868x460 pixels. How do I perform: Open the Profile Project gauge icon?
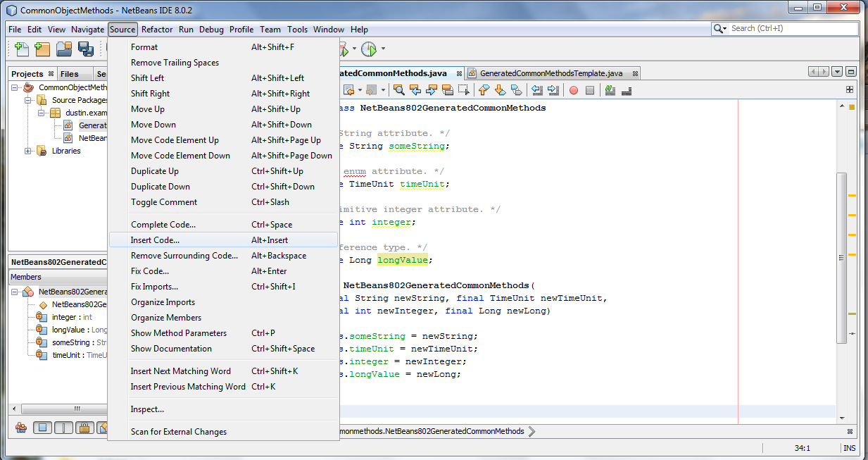point(368,49)
